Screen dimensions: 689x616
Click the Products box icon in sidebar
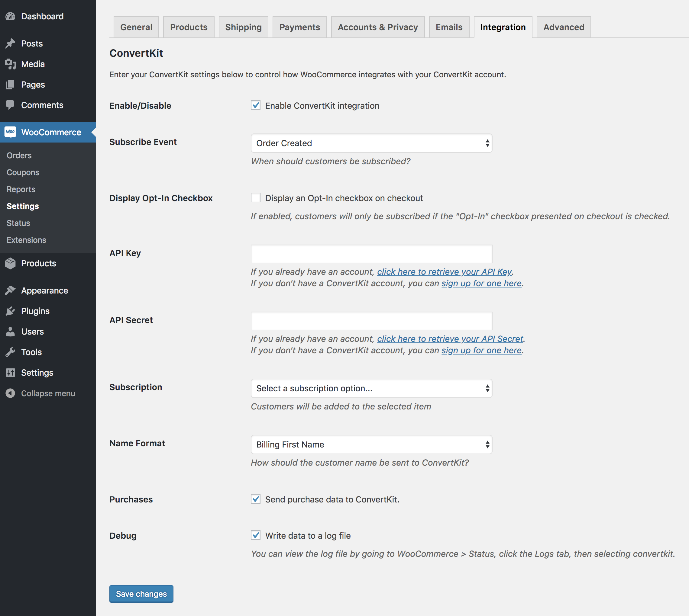click(11, 263)
